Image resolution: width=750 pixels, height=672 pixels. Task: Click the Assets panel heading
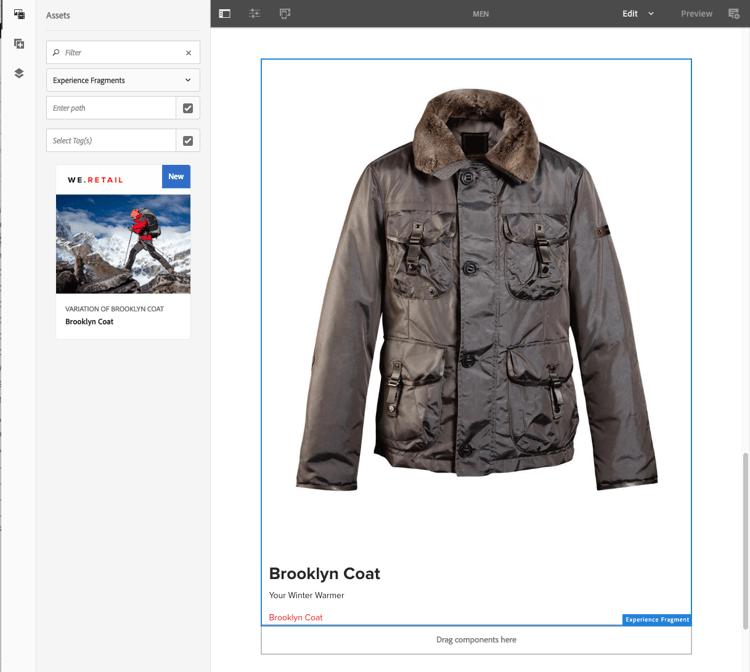point(58,15)
